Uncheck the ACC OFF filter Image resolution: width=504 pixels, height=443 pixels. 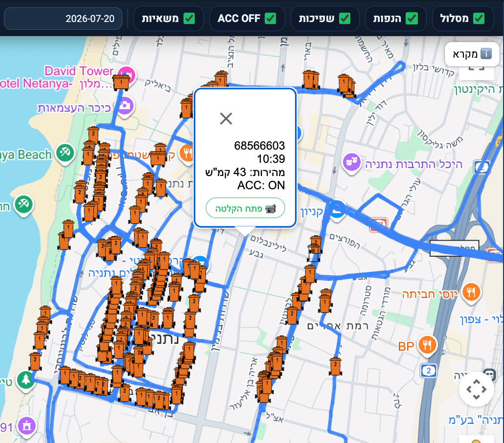coord(270,18)
